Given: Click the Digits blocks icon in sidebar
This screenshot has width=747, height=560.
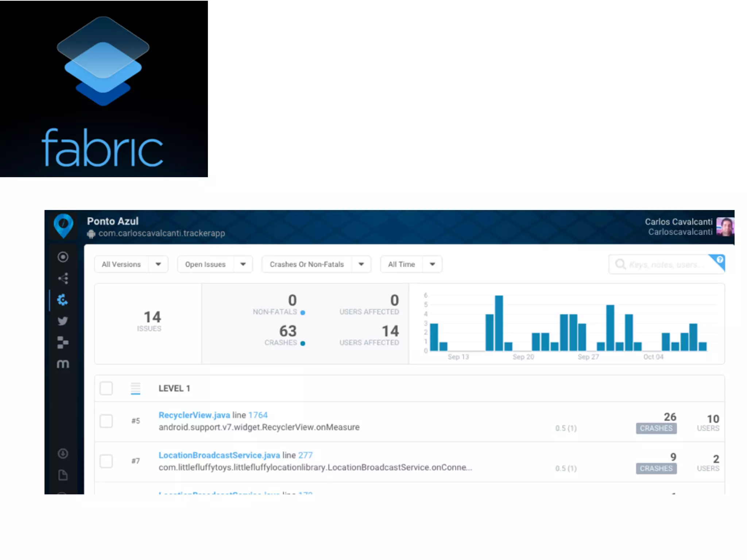Looking at the screenshot, I should [x=63, y=342].
